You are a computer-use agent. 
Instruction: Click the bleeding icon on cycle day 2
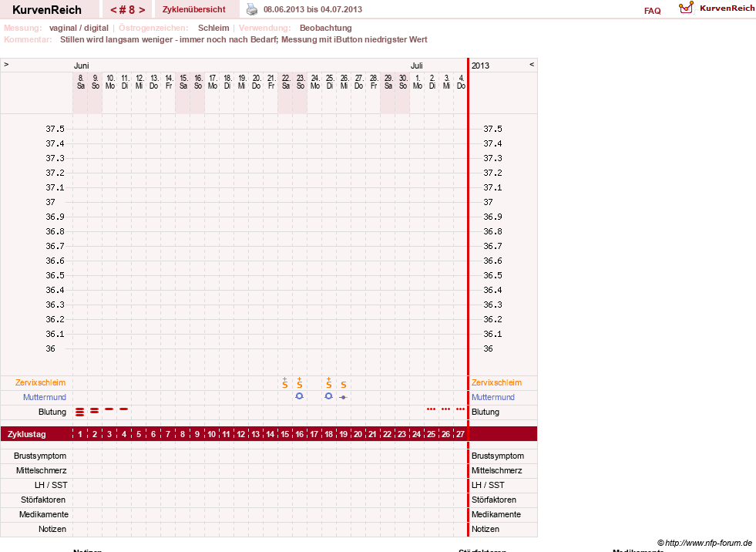(x=95, y=411)
